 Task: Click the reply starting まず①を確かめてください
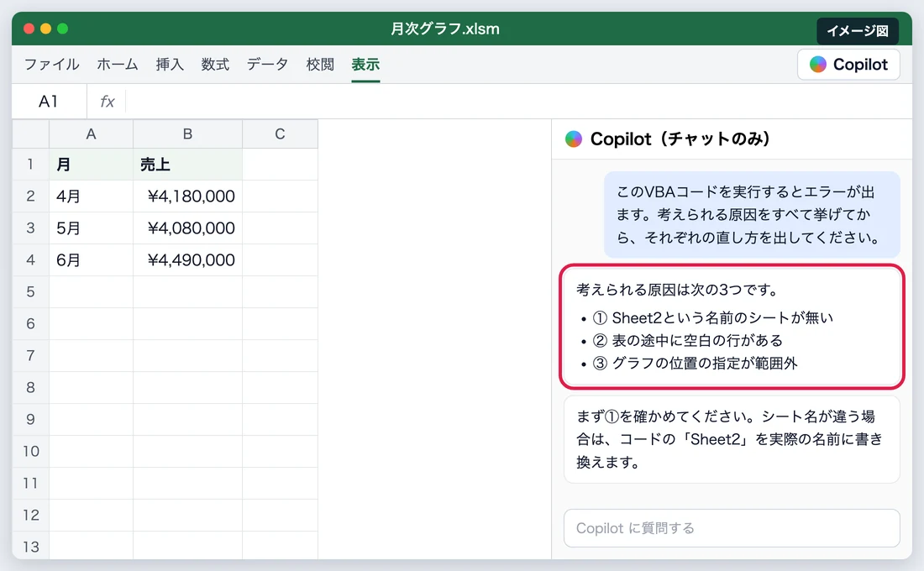pyautogui.click(x=732, y=439)
